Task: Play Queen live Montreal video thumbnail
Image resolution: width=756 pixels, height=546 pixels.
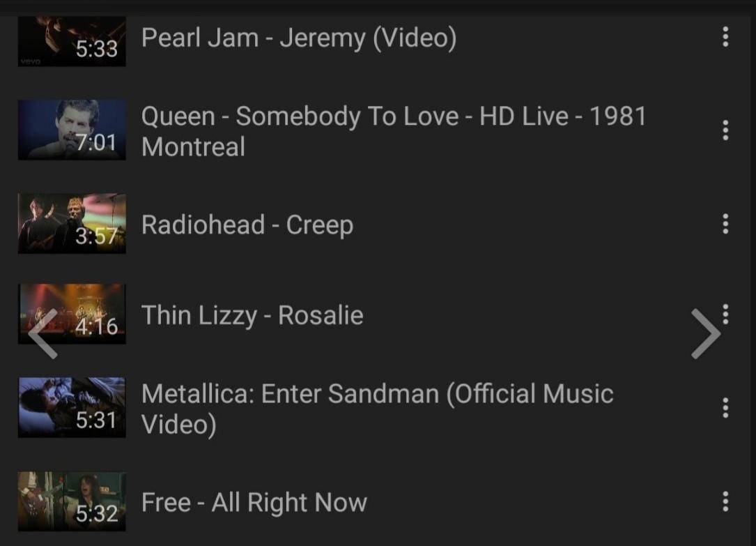Action: pos(72,130)
